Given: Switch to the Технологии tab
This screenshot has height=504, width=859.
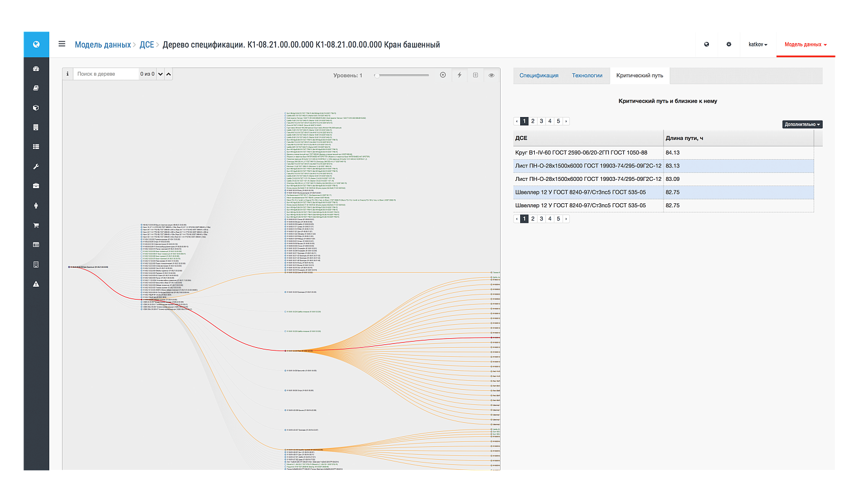Looking at the screenshot, I should click(x=587, y=76).
